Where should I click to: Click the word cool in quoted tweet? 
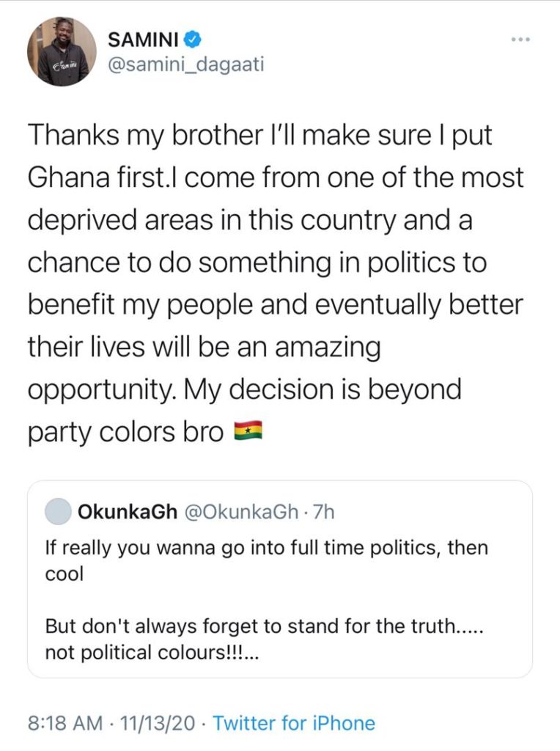pyautogui.click(x=65, y=574)
